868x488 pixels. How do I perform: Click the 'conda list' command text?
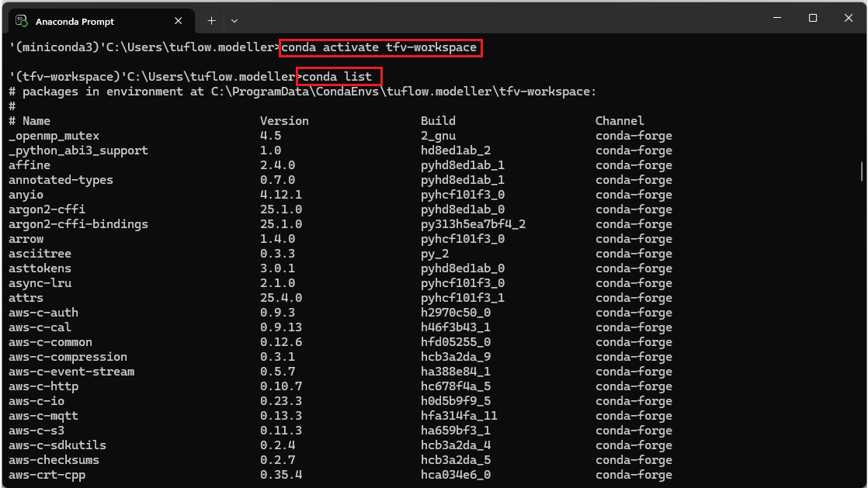338,77
